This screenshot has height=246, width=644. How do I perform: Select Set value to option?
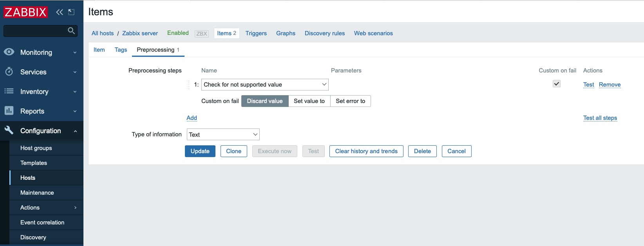[x=309, y=101]
